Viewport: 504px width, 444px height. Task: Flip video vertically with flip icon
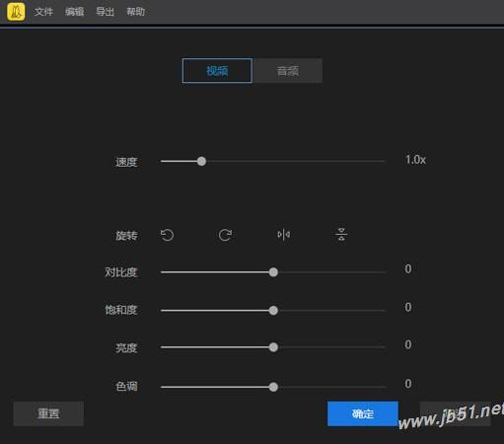click(341, 235)
